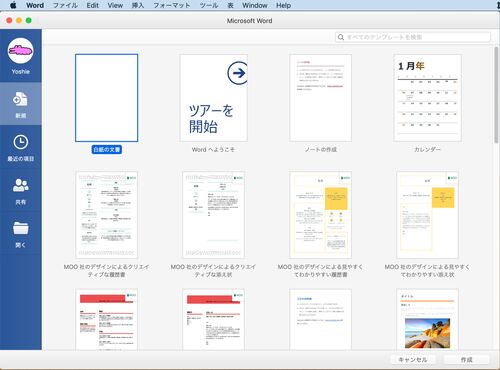Screen dimensions: 500x370
Task: Choose the MOO creative resume template
Action: [x=106, y=215]
